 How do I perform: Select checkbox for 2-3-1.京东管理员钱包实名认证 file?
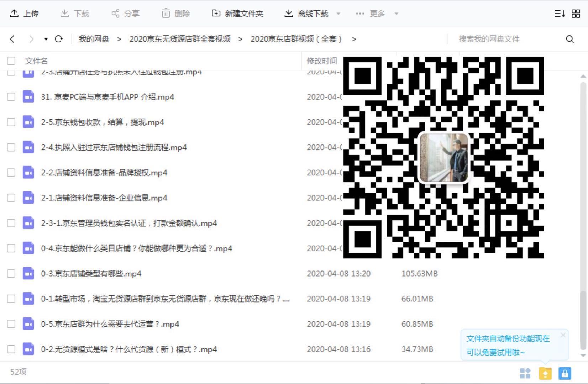point(11,223)
